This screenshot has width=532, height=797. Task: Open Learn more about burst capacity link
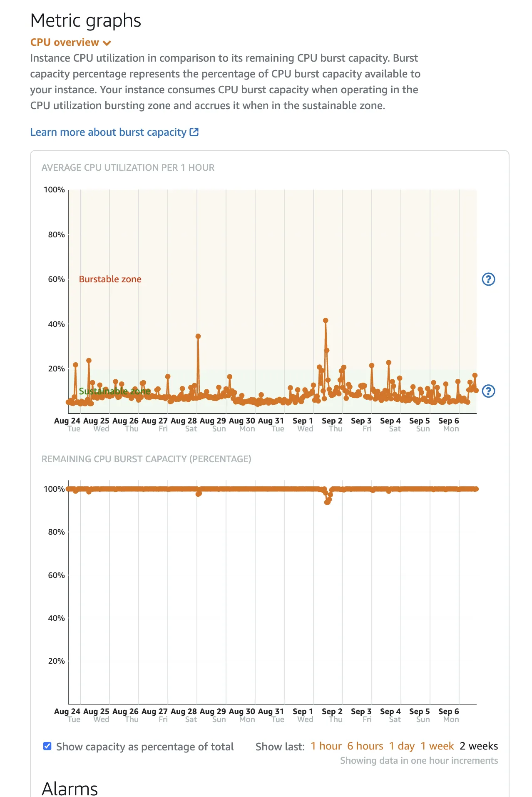pos(108,132)
